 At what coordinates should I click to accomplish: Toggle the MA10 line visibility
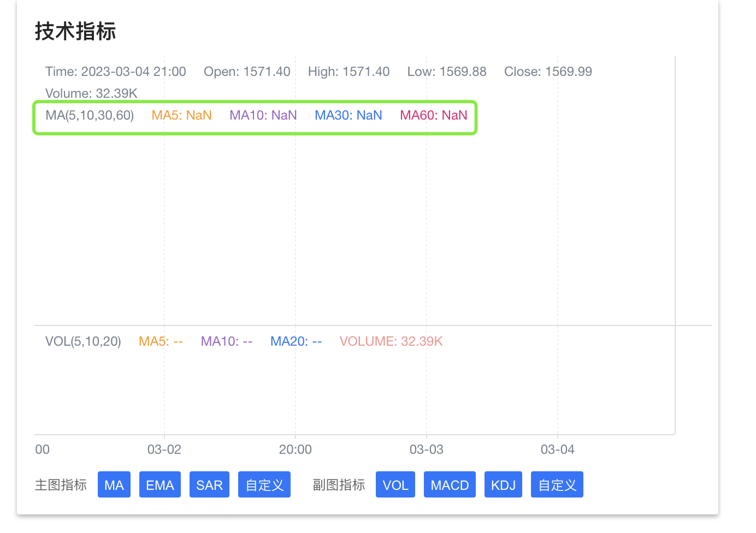[x=263, y=115]
